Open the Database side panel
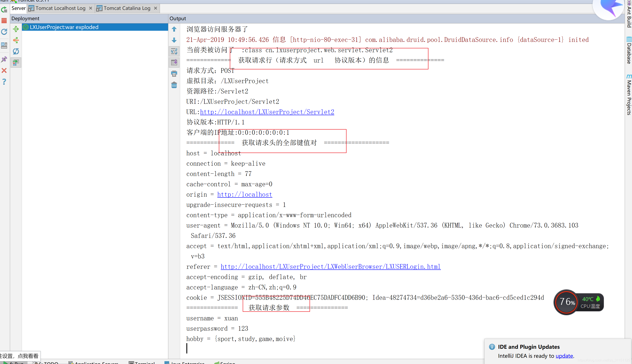Image resolution: width=632 pixels, height=364 pixels. tap(629, 50)
